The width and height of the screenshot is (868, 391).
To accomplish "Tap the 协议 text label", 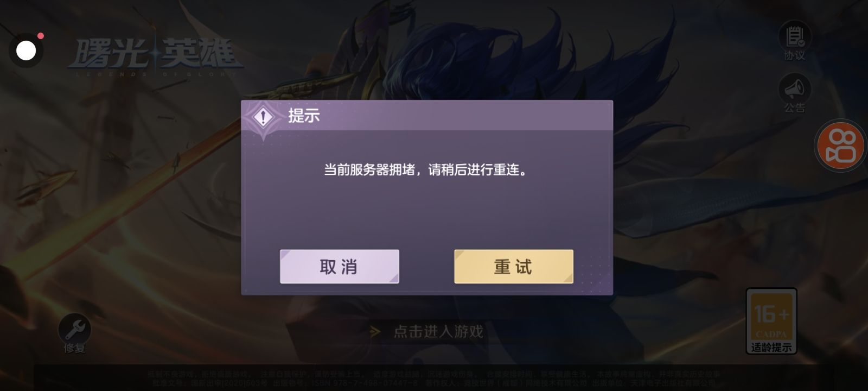I will [x=795, y=55].
